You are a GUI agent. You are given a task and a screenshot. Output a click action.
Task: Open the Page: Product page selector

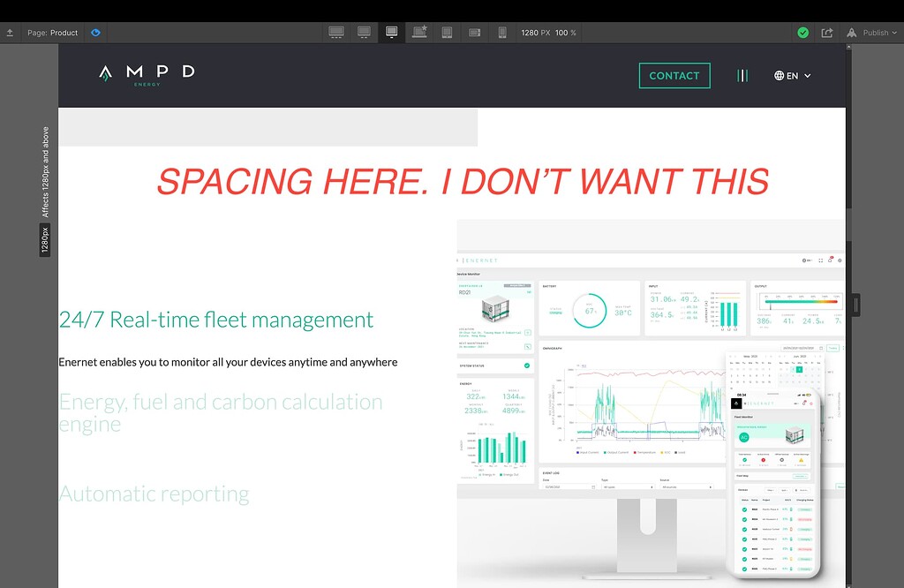[53, 32]
